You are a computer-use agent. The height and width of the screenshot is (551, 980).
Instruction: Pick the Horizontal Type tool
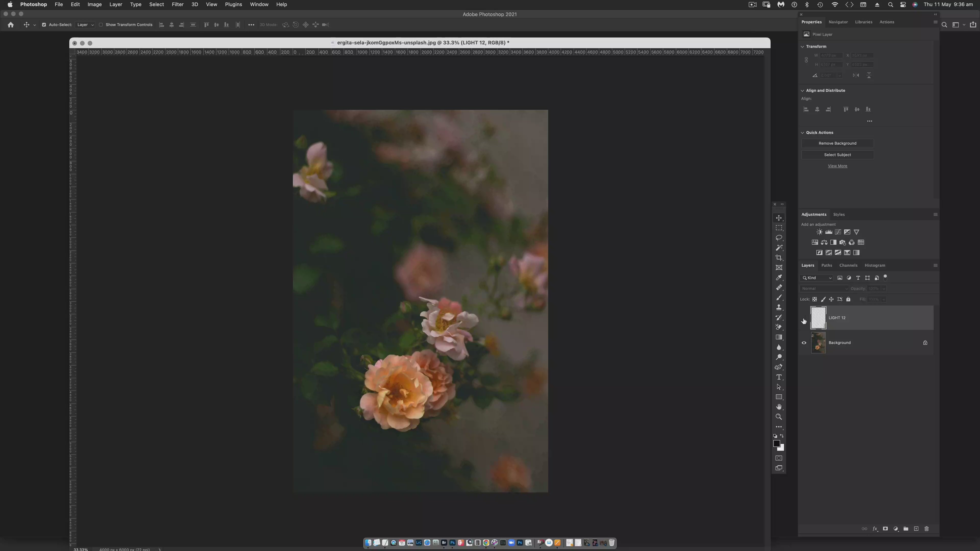[x=779, y=377]
